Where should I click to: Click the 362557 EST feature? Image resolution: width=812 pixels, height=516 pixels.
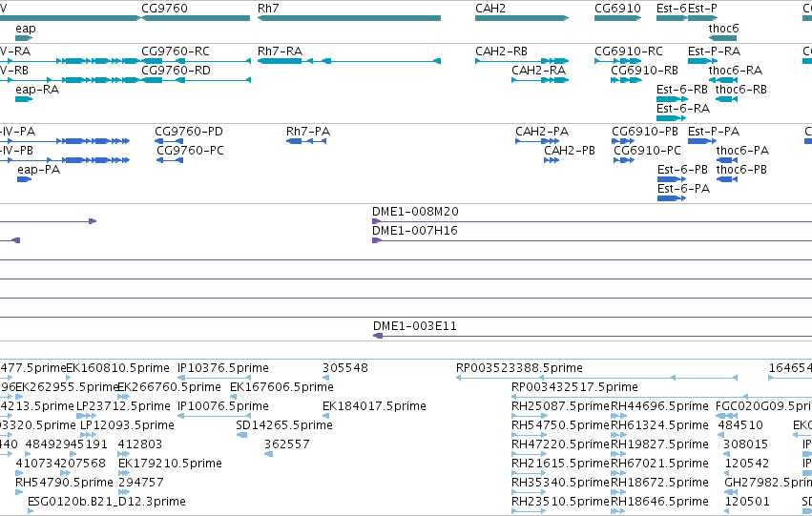(x=268, y=454)
